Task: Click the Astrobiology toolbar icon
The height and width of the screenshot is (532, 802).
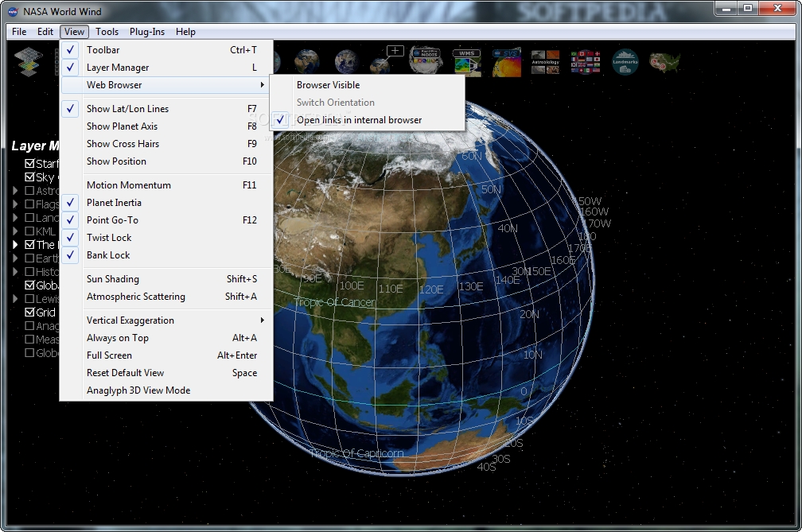Action: click(x=545, y=62)
